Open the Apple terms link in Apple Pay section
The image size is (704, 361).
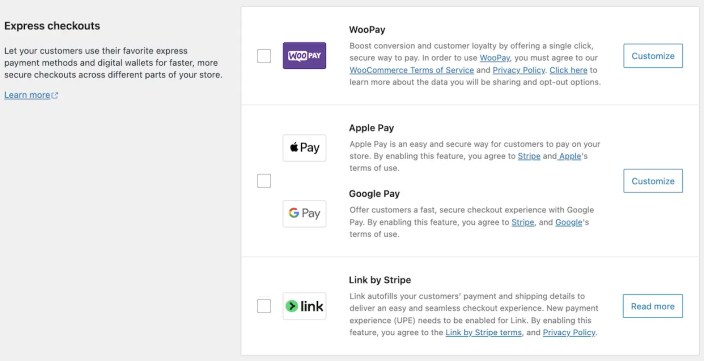pos(570,156)
